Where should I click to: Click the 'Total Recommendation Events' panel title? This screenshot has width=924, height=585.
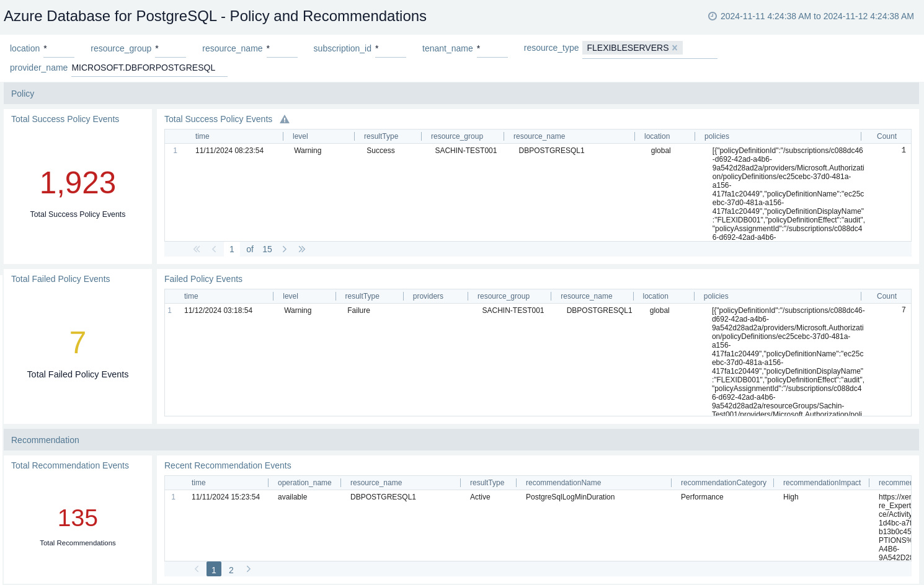(70, 465)
